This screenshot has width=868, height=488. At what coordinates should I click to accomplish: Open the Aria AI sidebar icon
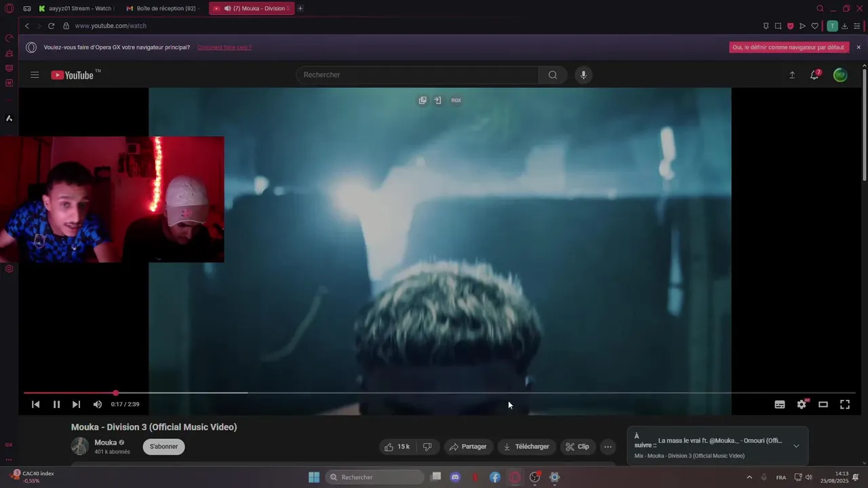coord(9,118)
